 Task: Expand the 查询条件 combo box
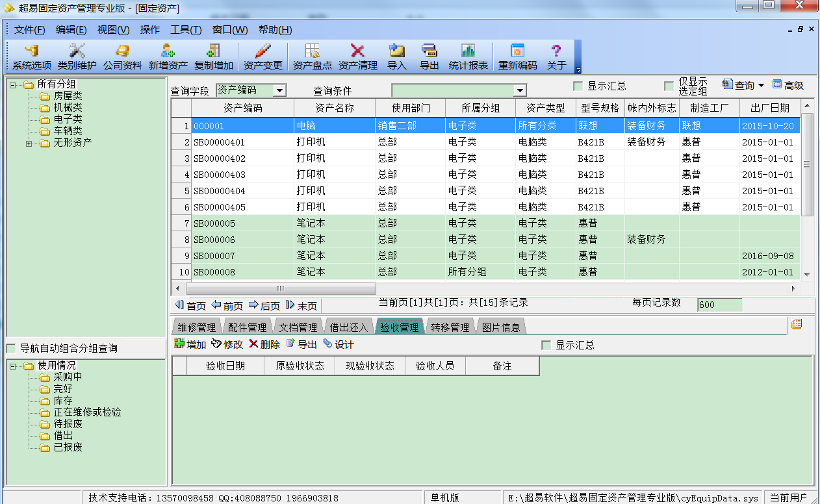(520, 91)
